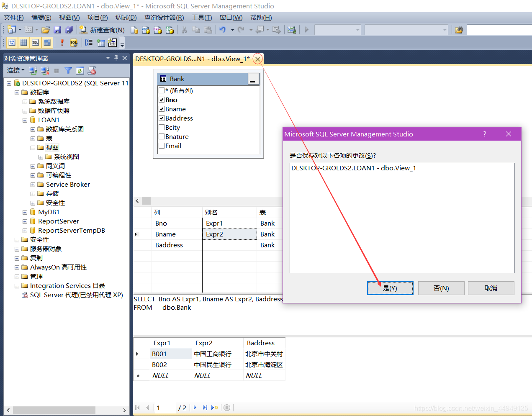The image size is (532, 416).
Task: Open the 查询设计器(R) menu
Action: click(164, 18)
